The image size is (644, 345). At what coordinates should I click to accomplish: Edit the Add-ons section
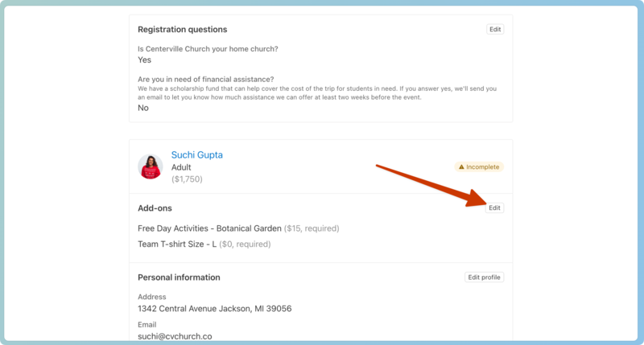pos(495,208)
